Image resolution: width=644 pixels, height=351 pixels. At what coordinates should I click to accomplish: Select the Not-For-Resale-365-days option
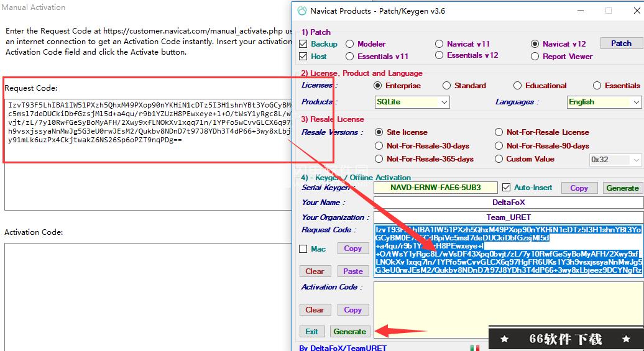pyautogui.click(x=379, y=159)
